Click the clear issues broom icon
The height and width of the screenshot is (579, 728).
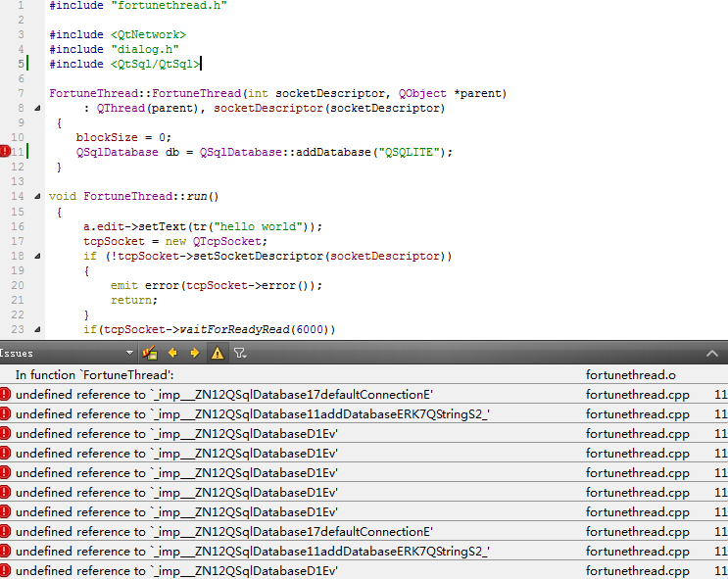[150, 354]
